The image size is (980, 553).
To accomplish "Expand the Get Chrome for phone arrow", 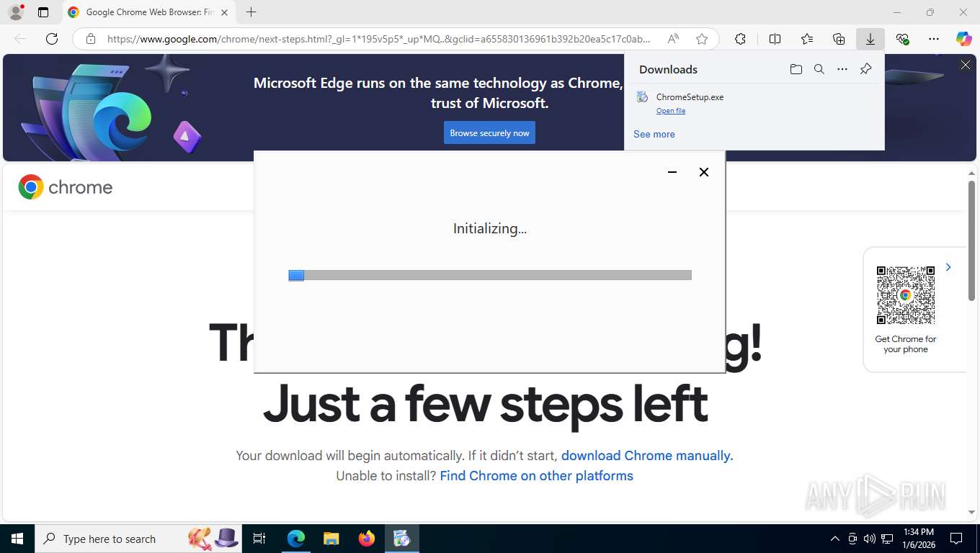I will [x=948, y=267].
